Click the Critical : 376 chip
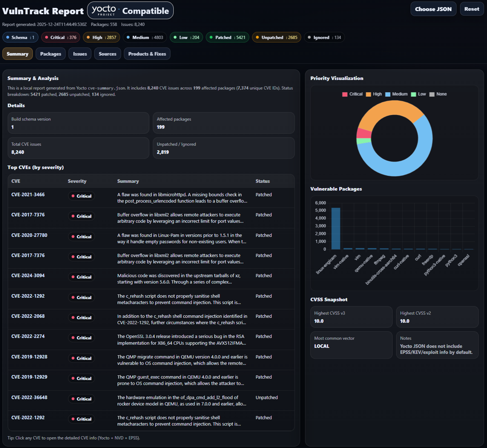Viewport: 487px width, 448px height. point(60,37)
